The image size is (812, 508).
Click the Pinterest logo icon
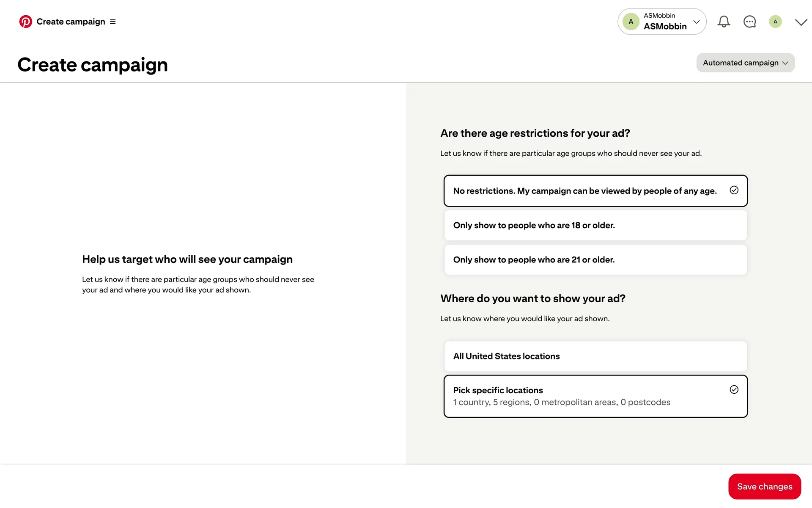tap(25, 22)
